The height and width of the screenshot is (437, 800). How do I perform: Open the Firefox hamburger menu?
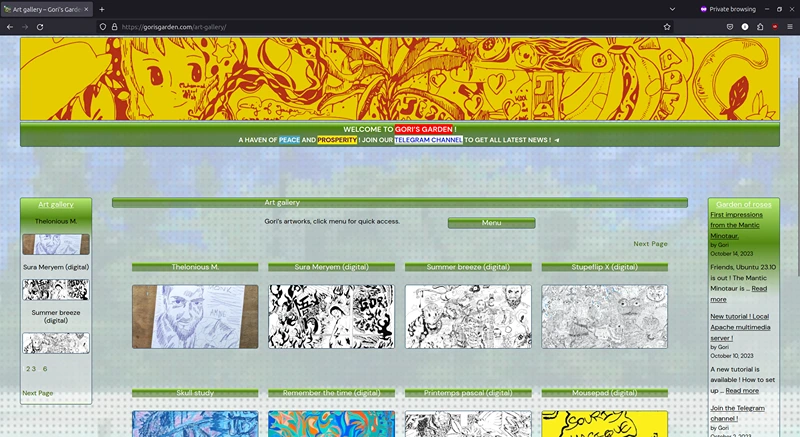coord(790,27)
